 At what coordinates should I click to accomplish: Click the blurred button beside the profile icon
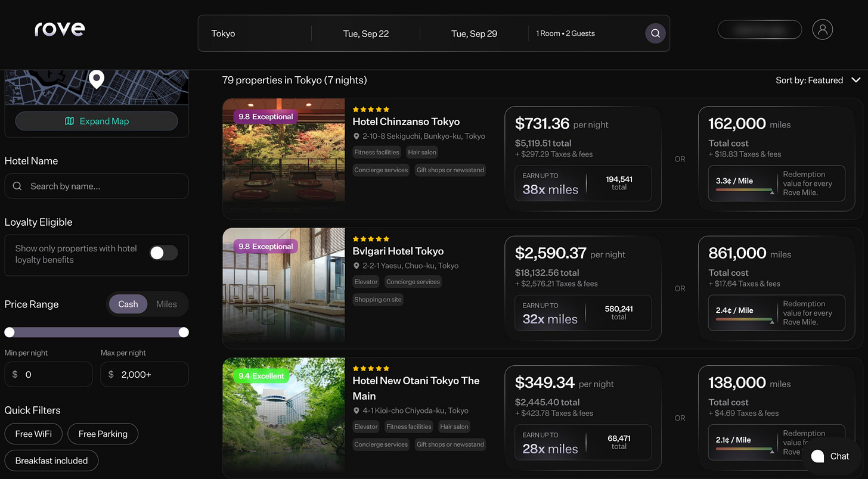click(759, 29)
